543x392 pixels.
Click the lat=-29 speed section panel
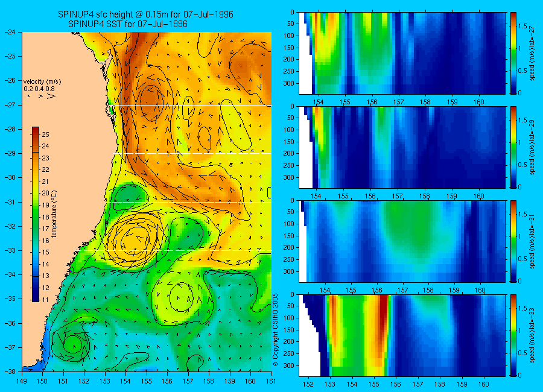click(402, 147)
